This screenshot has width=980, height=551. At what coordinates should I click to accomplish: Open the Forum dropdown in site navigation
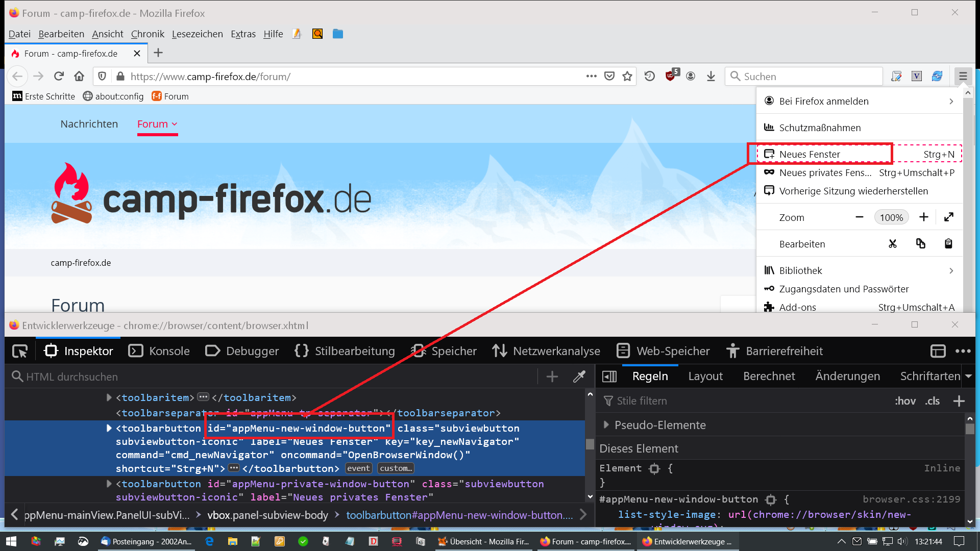157,124
